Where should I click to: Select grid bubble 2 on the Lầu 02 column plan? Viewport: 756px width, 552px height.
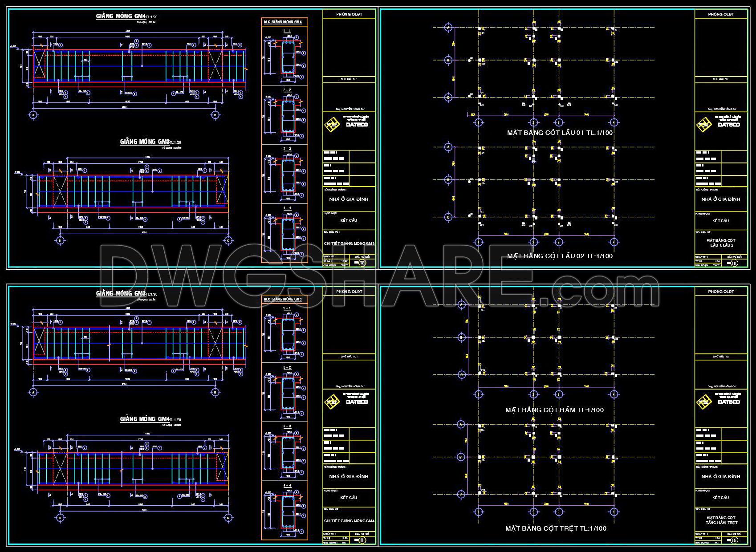tap(533, 243)
